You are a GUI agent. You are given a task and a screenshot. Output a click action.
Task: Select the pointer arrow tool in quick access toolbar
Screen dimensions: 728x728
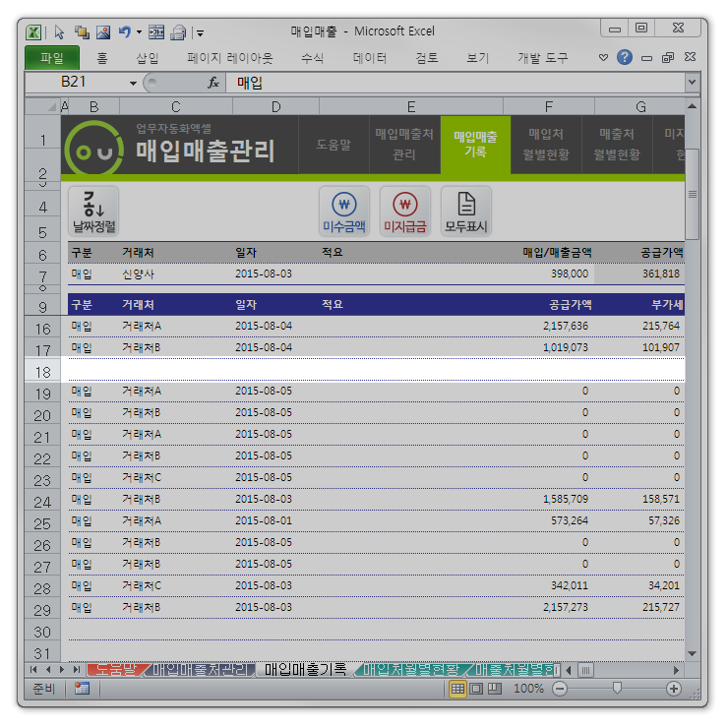click(x=59, y=32)
